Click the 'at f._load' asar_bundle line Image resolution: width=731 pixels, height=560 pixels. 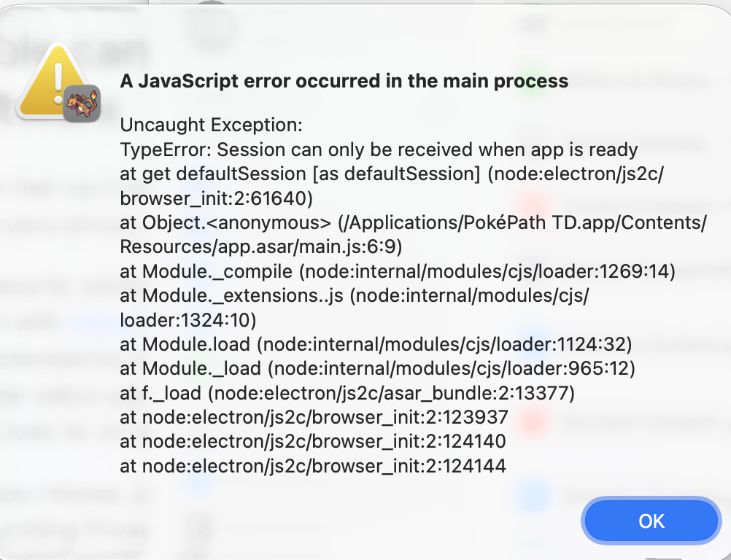[347, 394]
